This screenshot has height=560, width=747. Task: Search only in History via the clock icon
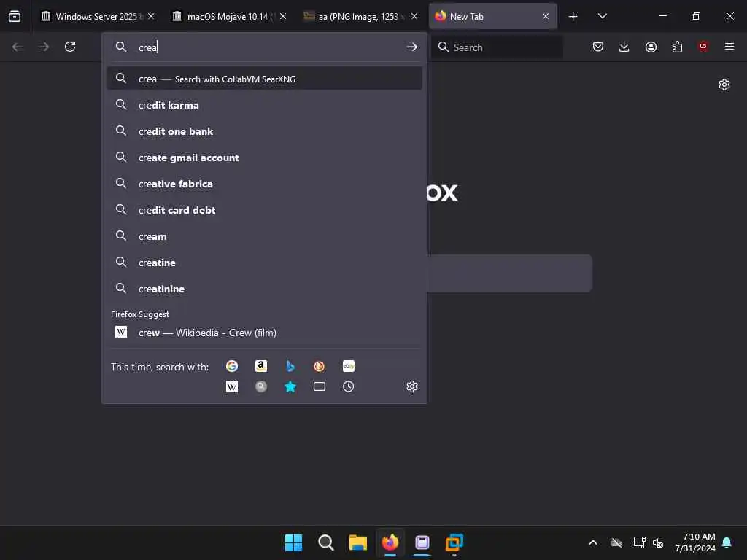349,386
